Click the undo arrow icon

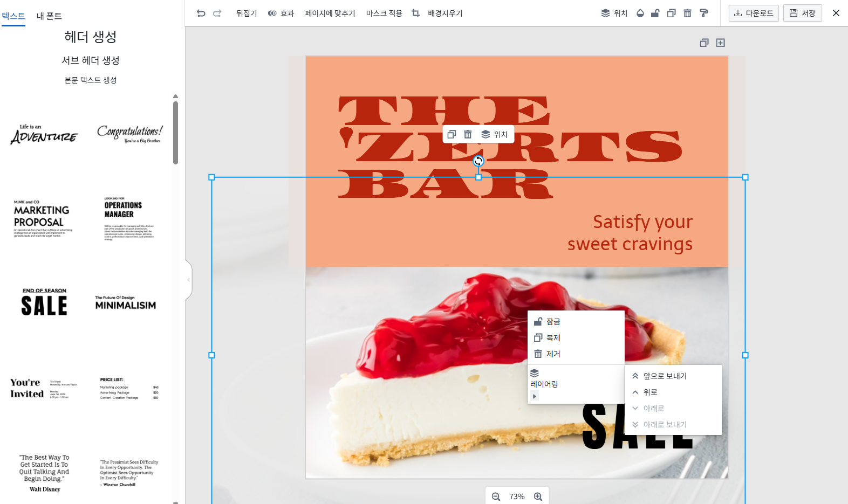pyautogui.click(x=201, y=13)
